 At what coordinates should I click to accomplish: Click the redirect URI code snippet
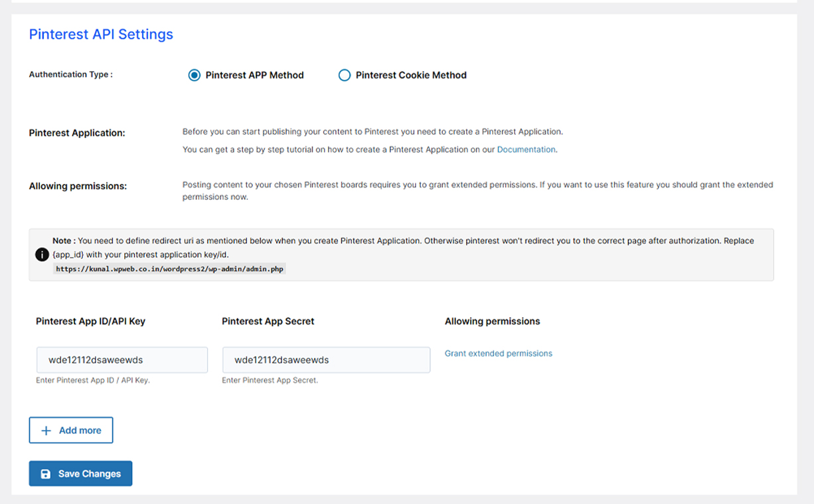[170, 269]
